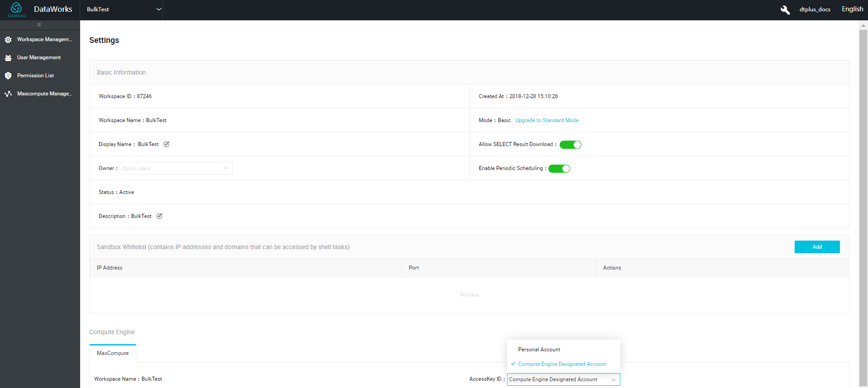
Task: Open the Owner dtplus_docs dropdown
Action: pyautogui.click(x=176, y=168)
